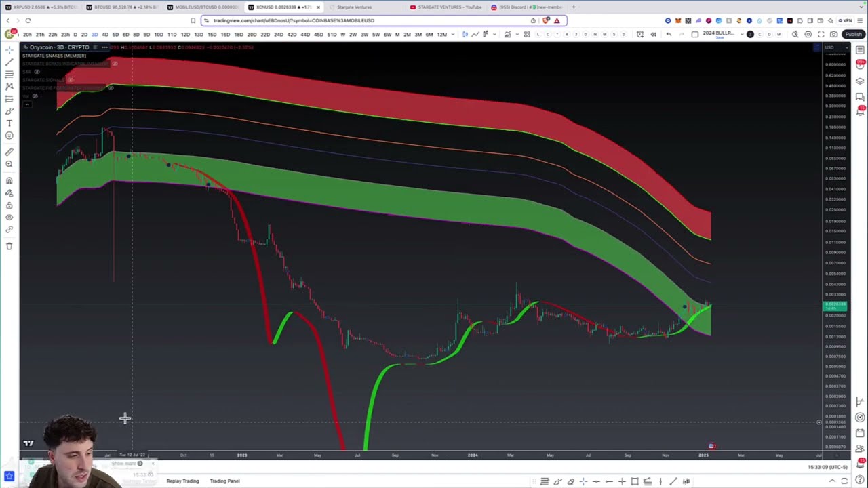This screenshot has width=868, height=488.
Task: Toggle the browser VPN button
Action: point(846,20)
